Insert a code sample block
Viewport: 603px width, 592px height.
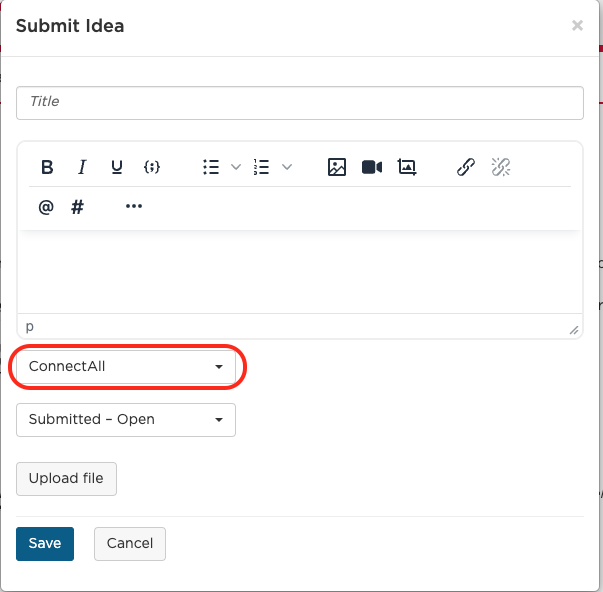coord(152,167)
